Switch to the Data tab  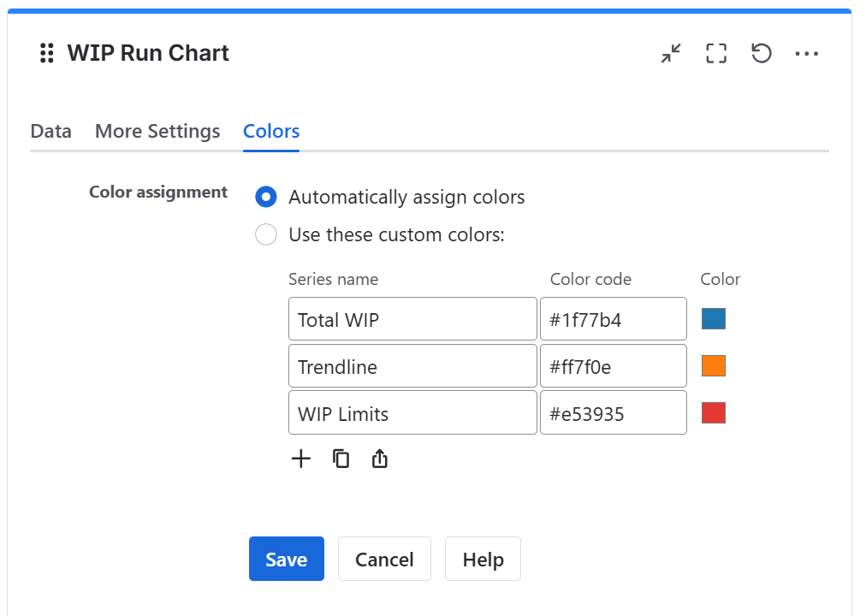50,131
